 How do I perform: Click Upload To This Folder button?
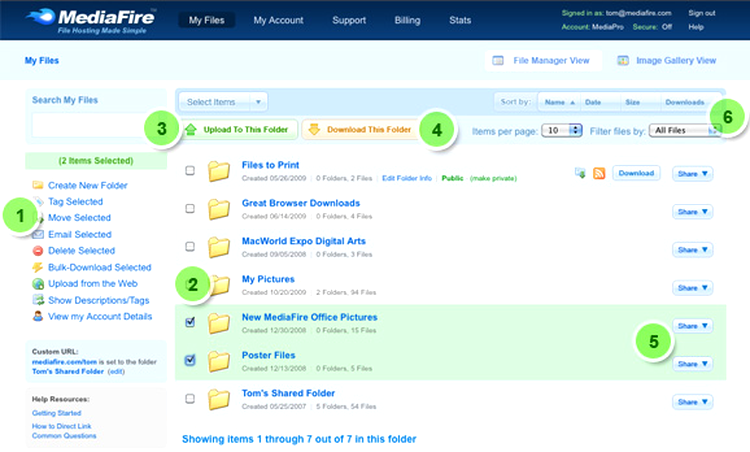[x=239, y=130]
